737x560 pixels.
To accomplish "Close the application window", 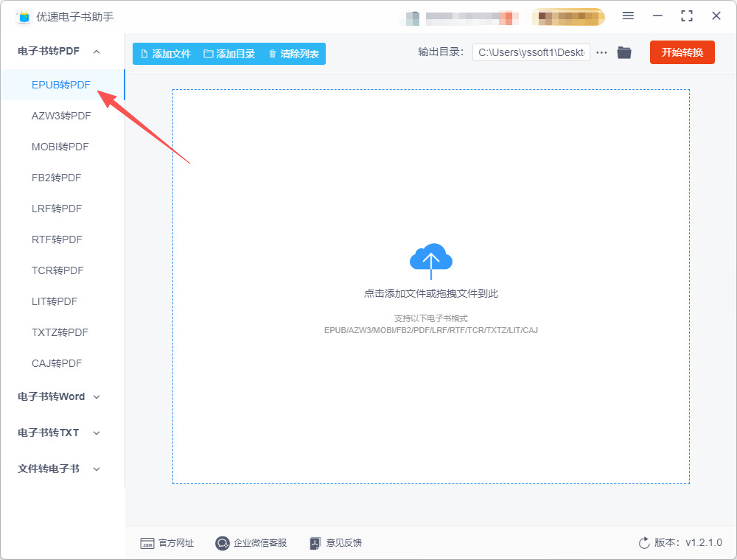I will 716,16.
